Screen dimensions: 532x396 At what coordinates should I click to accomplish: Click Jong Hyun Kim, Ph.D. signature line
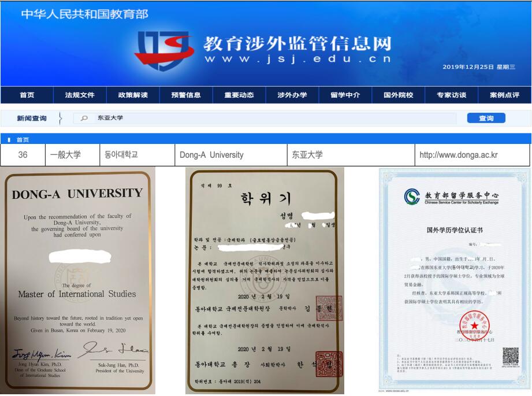[40, 364]
